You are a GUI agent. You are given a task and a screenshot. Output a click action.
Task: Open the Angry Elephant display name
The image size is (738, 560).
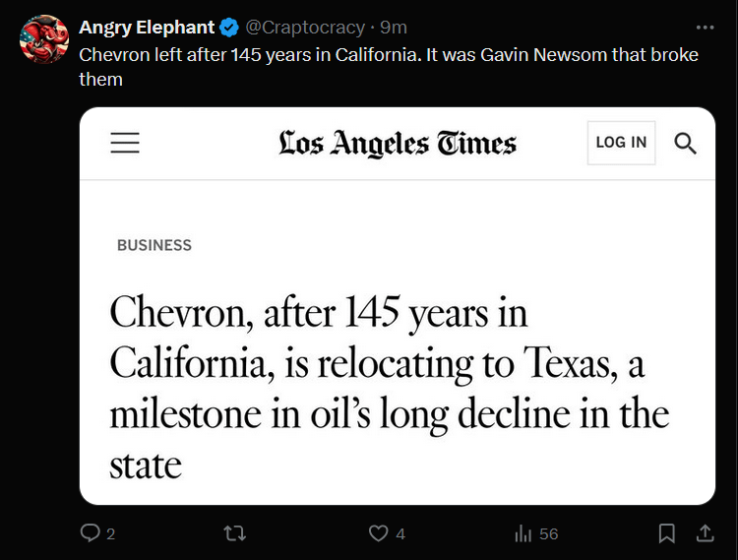[x=147, y=28]
